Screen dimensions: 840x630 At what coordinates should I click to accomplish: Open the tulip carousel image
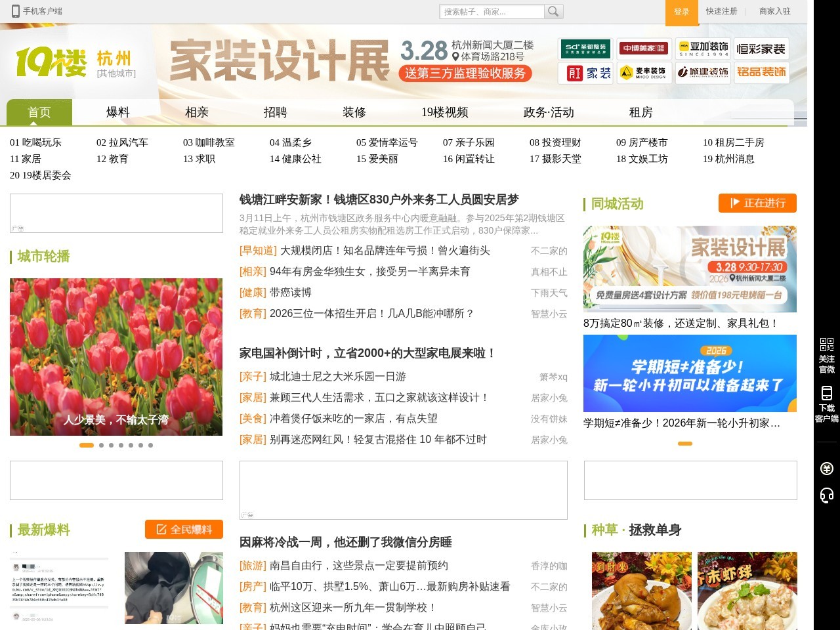coord(116,356)
